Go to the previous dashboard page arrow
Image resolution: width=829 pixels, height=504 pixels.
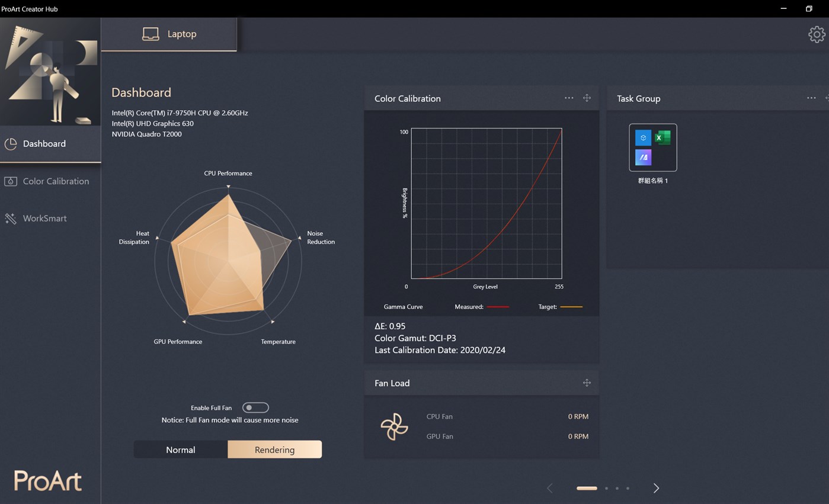point(549,488)
